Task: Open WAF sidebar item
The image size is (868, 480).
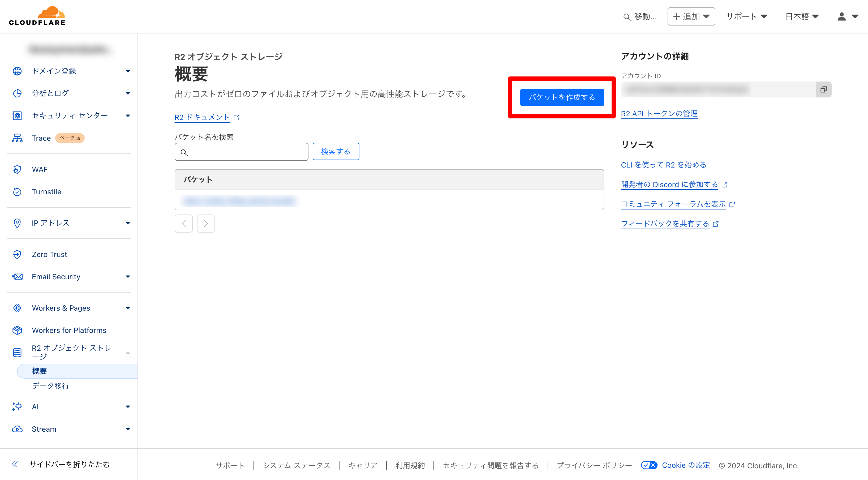Action: [40, 170]
